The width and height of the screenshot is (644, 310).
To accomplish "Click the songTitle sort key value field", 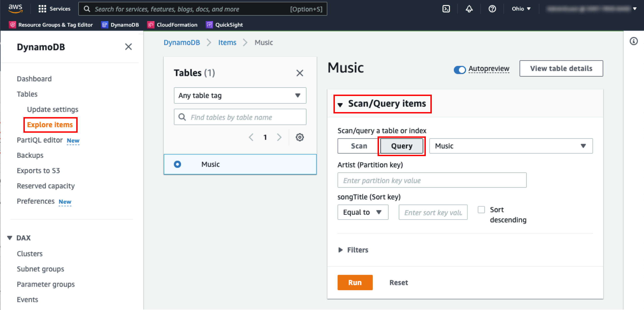I will tap(433, 212).
